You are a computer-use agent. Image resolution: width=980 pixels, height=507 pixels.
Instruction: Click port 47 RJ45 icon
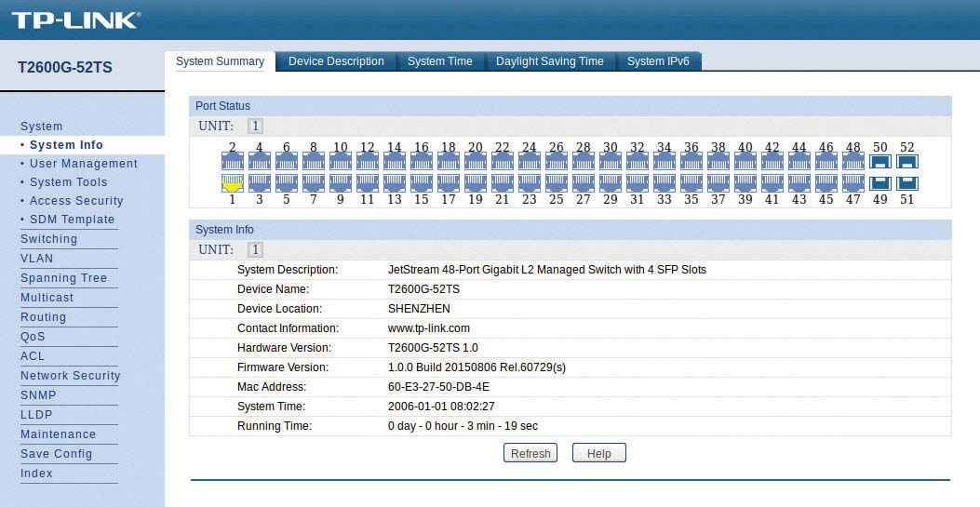tap(853, 183)
